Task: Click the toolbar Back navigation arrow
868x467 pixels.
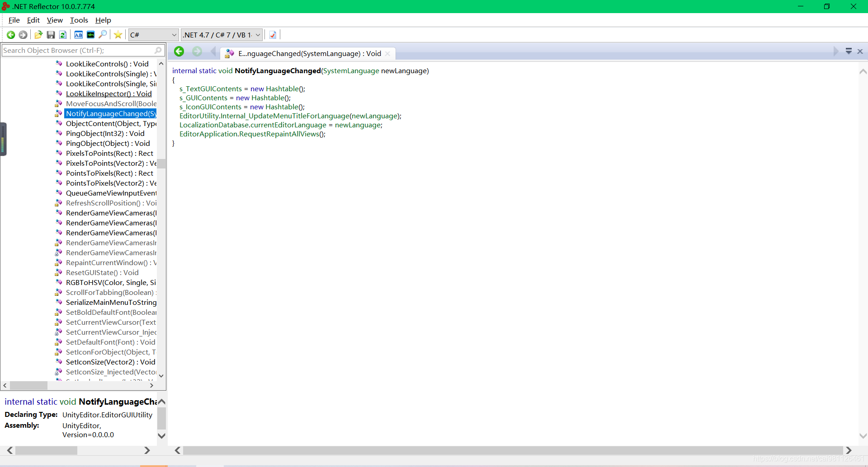Action: tap(11, 35)
